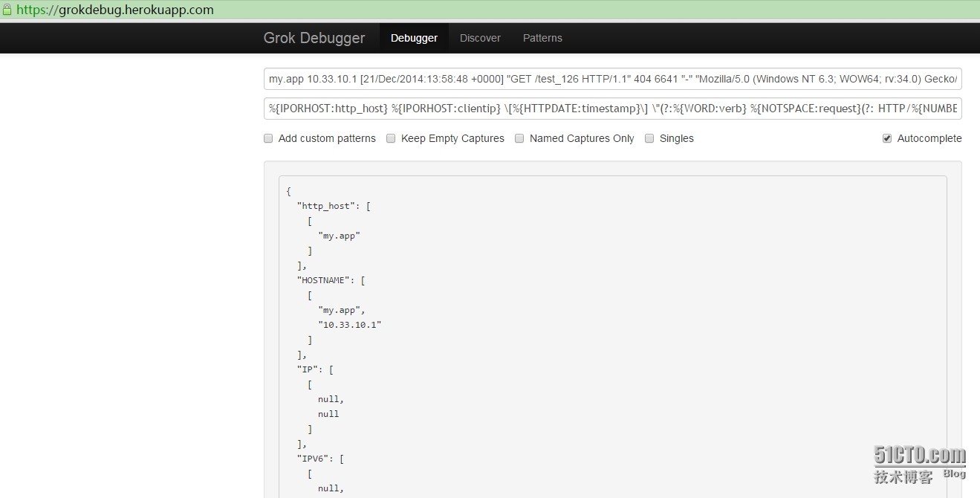Select "my.app" value under http_host
The width and height of the screenshot is (980, 498).
coord(339,236)
